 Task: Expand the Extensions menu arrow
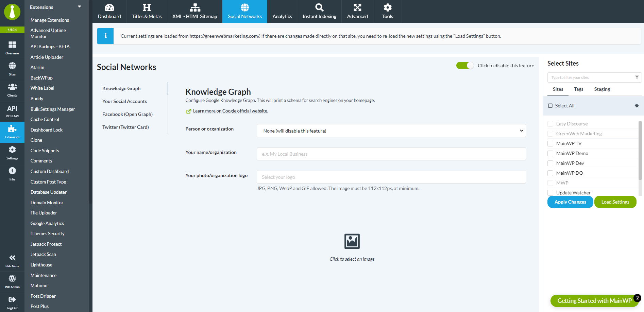click(80, 6)
